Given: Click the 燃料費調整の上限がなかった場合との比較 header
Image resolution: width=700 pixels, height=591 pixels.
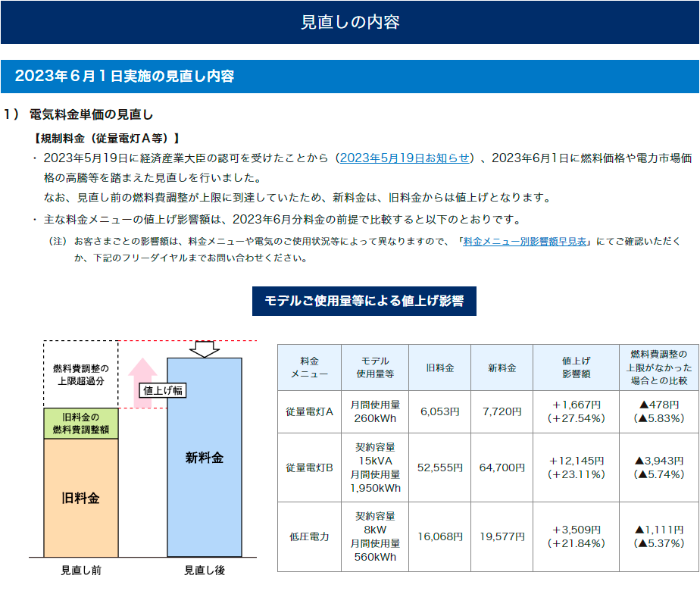Looking at the screenshot, I should click(x=659, y=367).
